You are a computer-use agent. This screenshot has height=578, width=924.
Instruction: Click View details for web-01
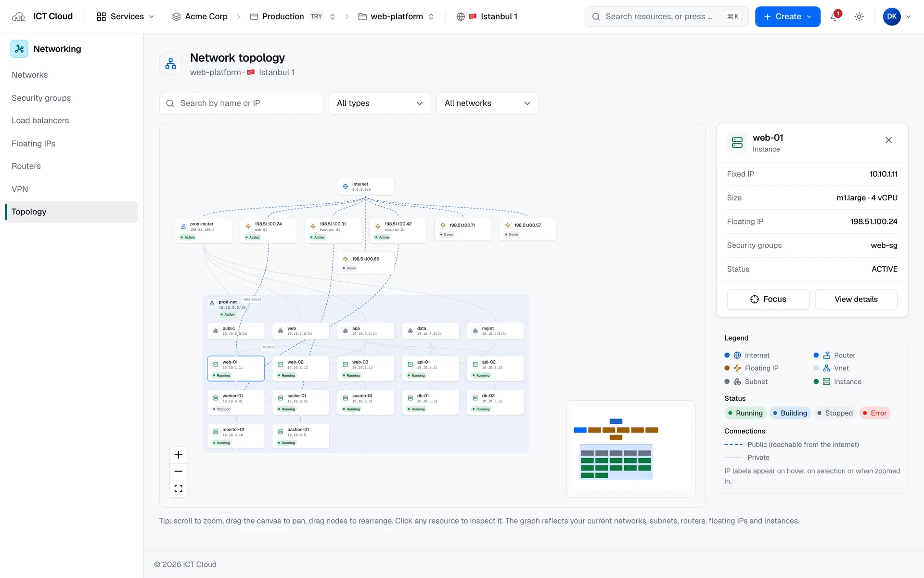point(856,299)
